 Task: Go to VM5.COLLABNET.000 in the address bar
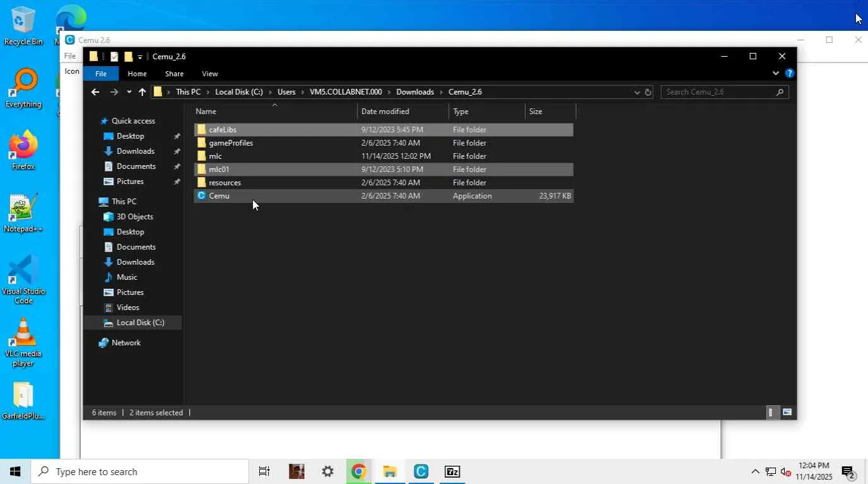pos(346,92)
